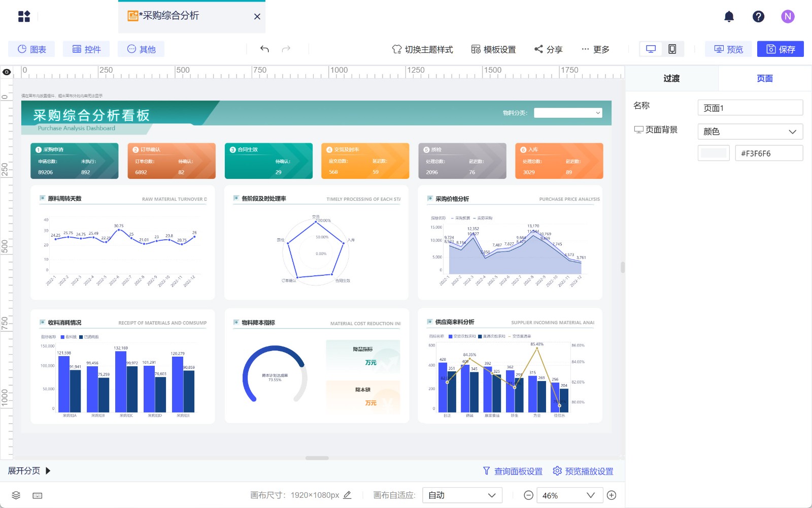Image resolution: width=812 pixels, height=508 pixels.
Task: Zoom out with the minus icon
Action: pos(528,495)
